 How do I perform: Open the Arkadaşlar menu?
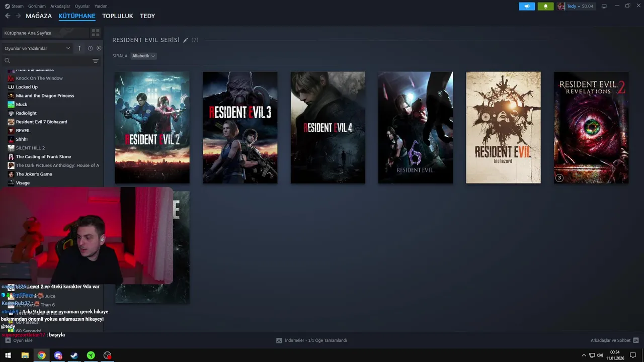(x=60, y=6)
